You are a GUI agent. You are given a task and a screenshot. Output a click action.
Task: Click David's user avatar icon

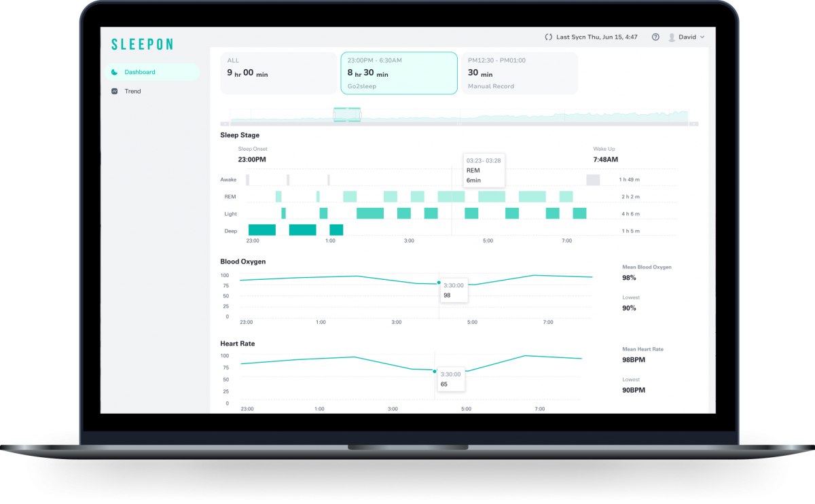[x=672, y=37]
